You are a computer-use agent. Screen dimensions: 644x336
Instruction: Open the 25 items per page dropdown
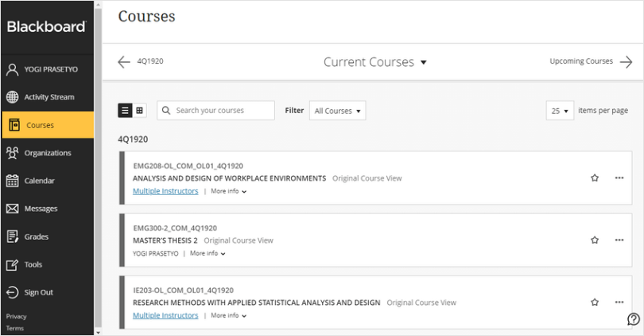tap(560, 111)
